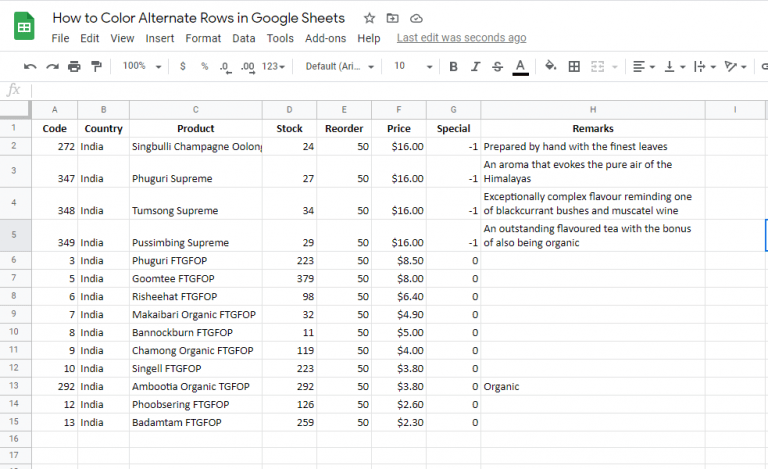
Task: Select the Special header cell
Action: (x=453, y=128)
